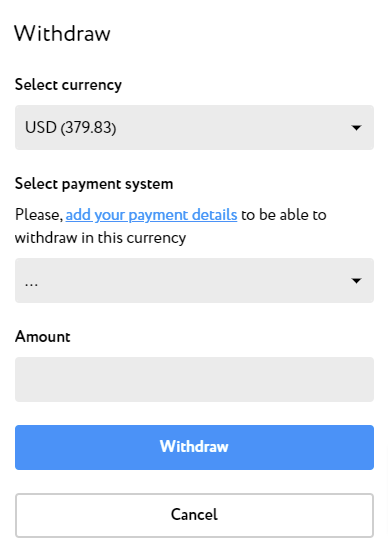
Task: Click the "to be able to" text
Action: (284, 215)
